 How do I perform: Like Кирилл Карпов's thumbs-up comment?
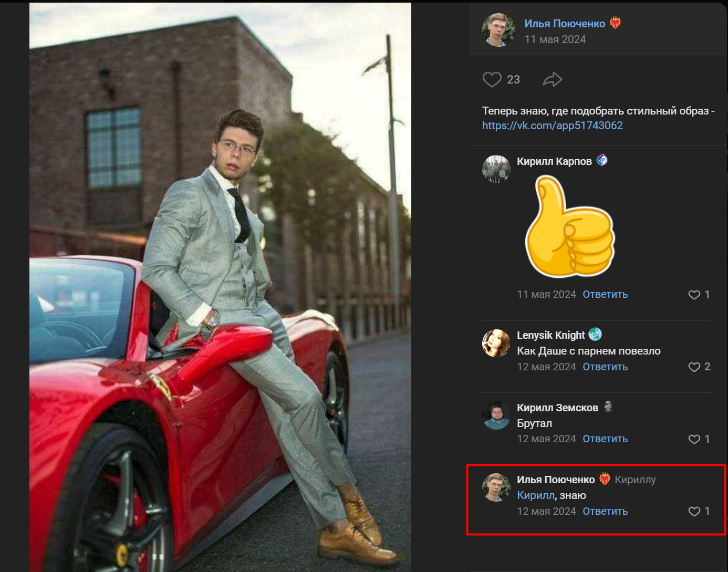(694, 295)
